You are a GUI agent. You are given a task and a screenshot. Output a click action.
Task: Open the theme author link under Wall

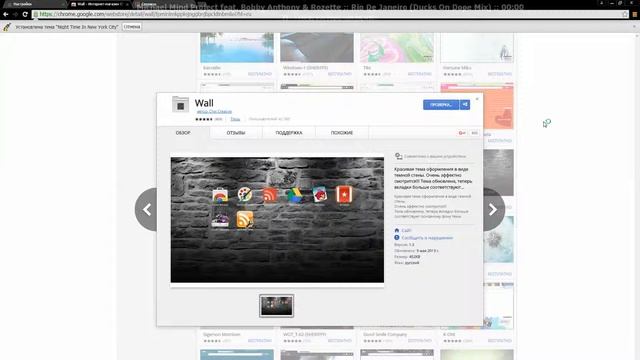pos(214,111)
